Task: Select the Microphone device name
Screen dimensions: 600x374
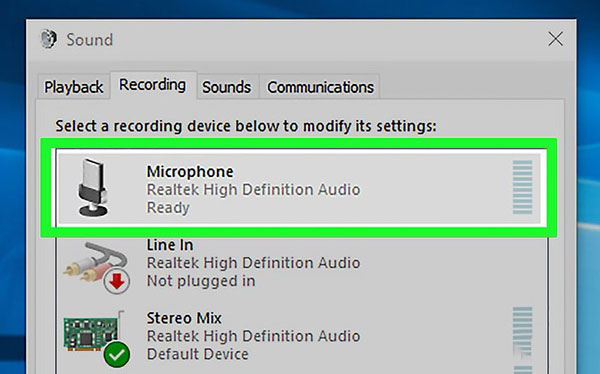Action: 190,171
